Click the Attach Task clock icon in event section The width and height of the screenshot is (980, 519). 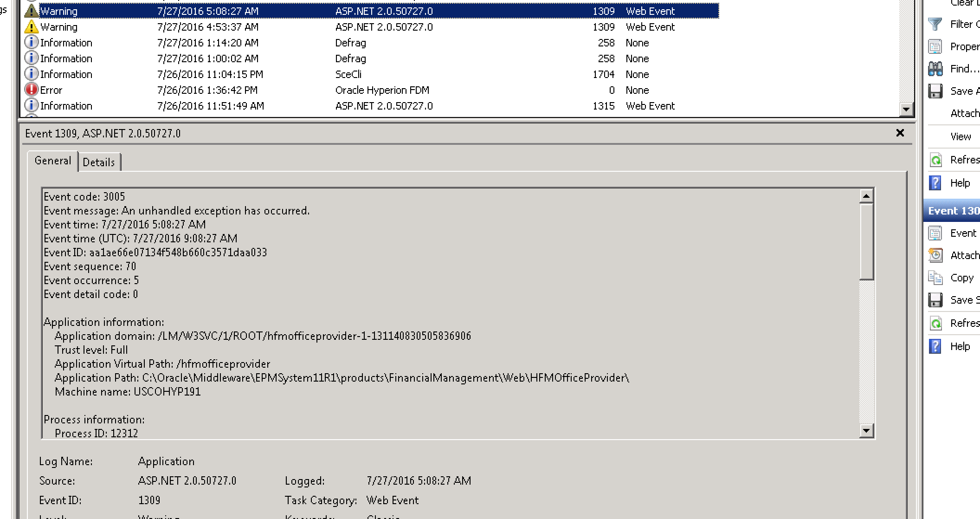pos(935,255)
